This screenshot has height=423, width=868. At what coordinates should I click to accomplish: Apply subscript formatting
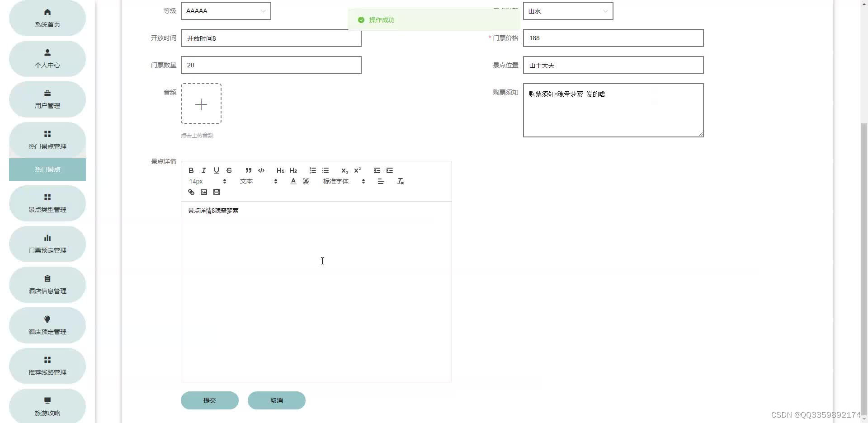point(344,170)
